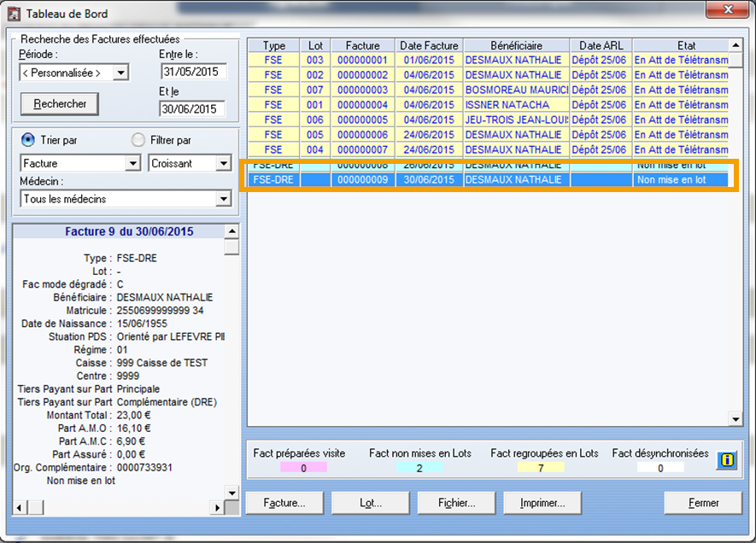Click the Facture 9 du 30/06/2015 heading

(x=129, y=231)
